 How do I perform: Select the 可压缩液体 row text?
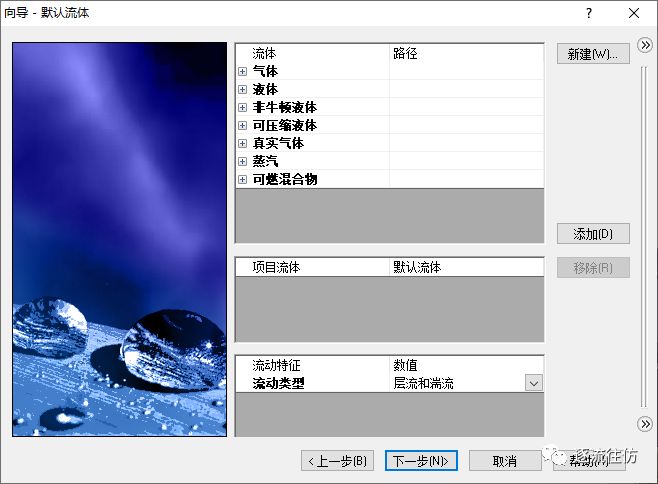click(285, 126)
